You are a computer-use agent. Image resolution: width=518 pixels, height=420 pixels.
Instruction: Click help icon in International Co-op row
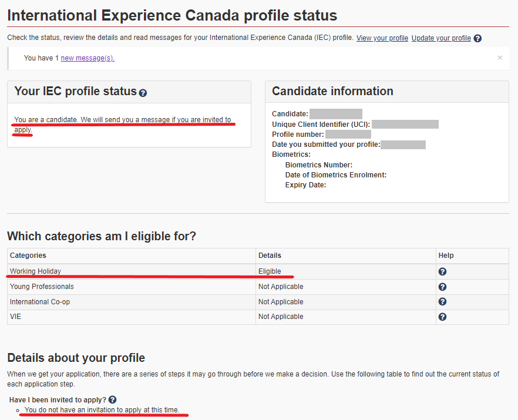(x=442, y=302)
